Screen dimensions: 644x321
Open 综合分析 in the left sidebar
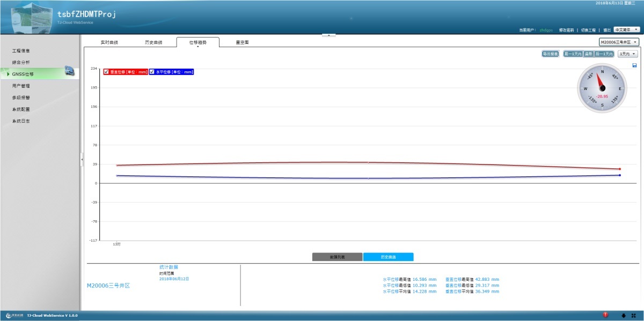[21, 62]
